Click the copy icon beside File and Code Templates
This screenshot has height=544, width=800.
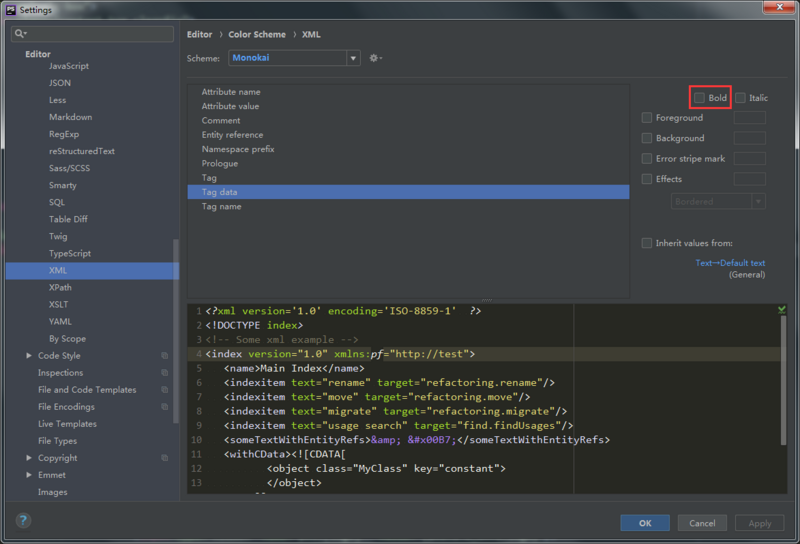(x=165, y=390)
